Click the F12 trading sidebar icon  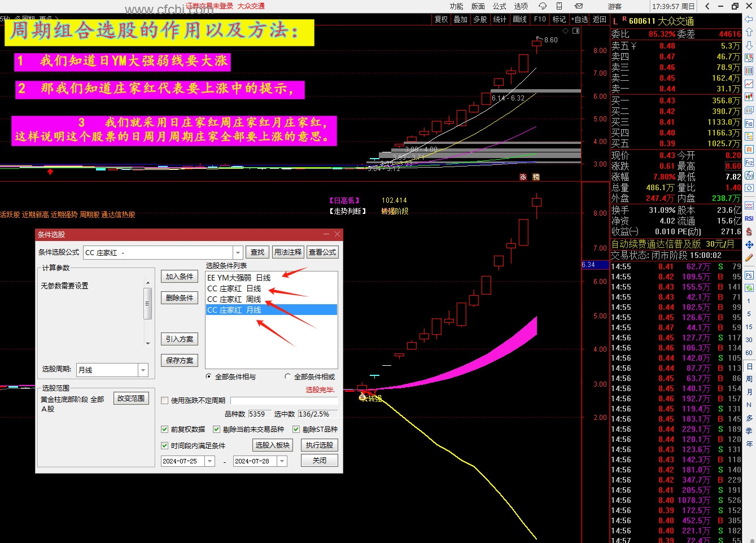click(749, 162)
